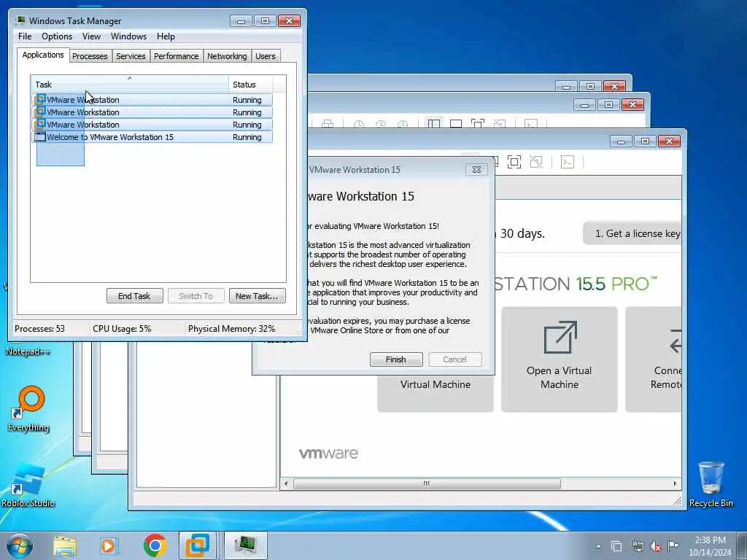Click CPU Usage: 5% status text
The image size is (747, 560).
tap(122, 329)
